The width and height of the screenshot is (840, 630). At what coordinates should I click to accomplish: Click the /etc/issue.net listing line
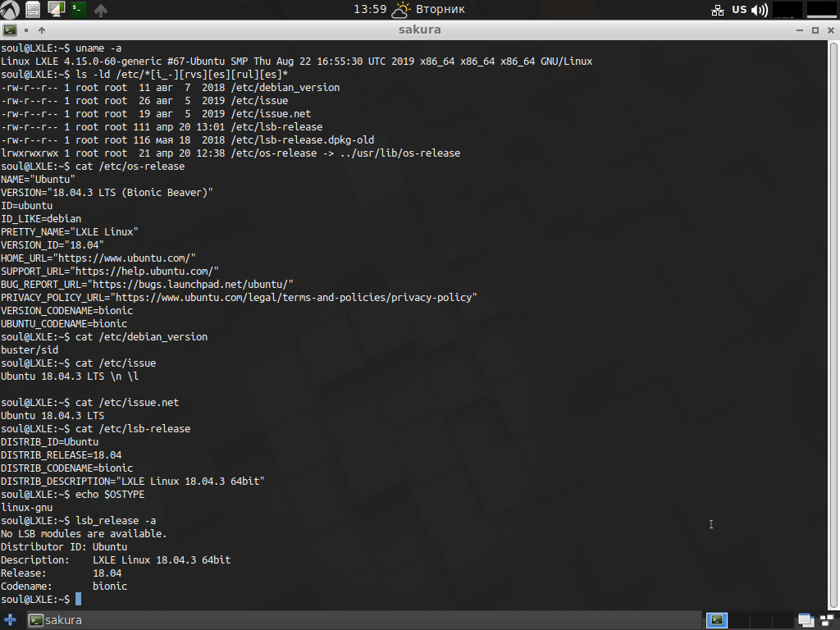point(155,113)
